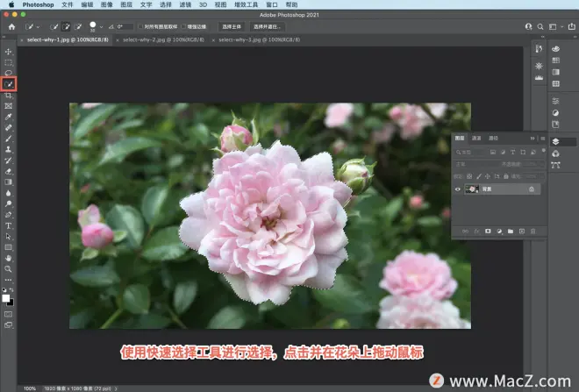
Task: Select the Lasso tool
Action: [8, 73]
